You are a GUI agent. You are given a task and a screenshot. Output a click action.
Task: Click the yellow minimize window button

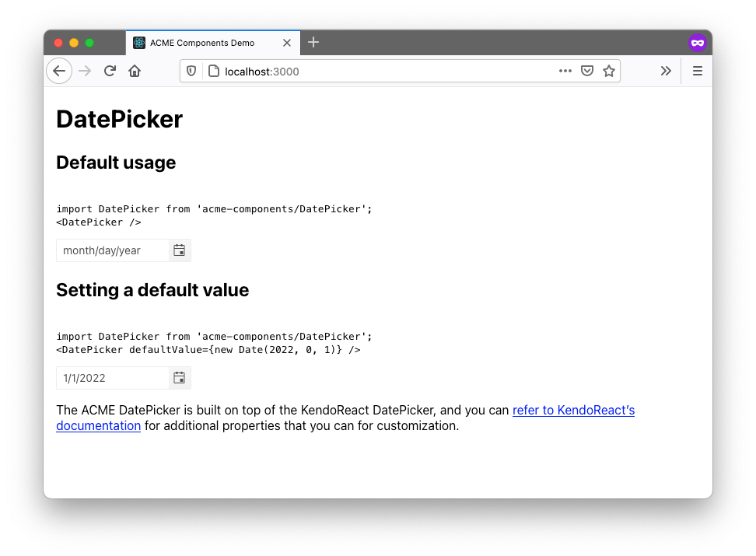74,43
